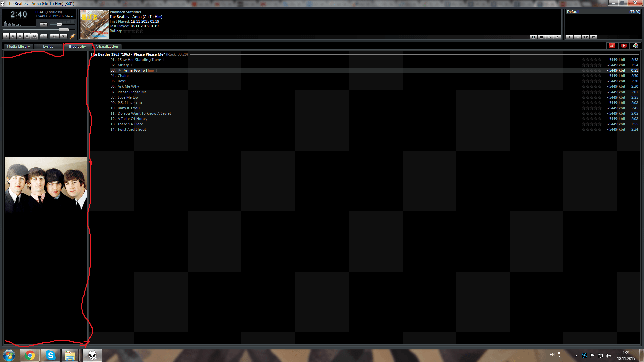Pause the current song
644x362 pixels.
pyautogui.click(x=20, y=36)
